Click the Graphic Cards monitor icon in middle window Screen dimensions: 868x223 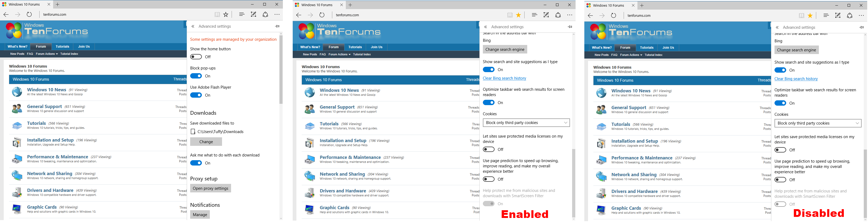pos(309,209)
